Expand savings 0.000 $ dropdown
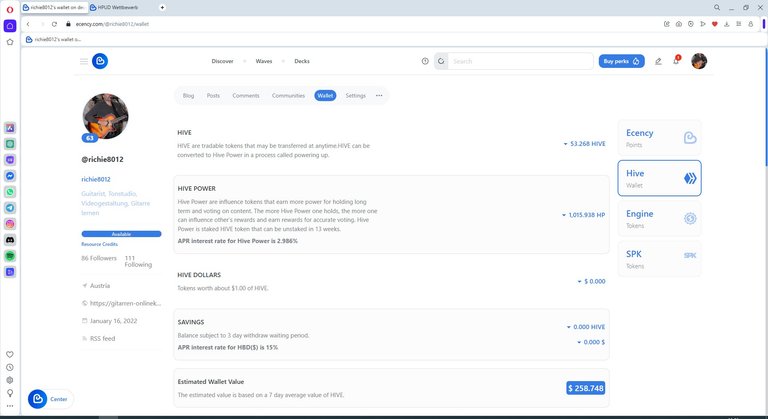The width and height of the screenshot is (768, 419). 591,342
